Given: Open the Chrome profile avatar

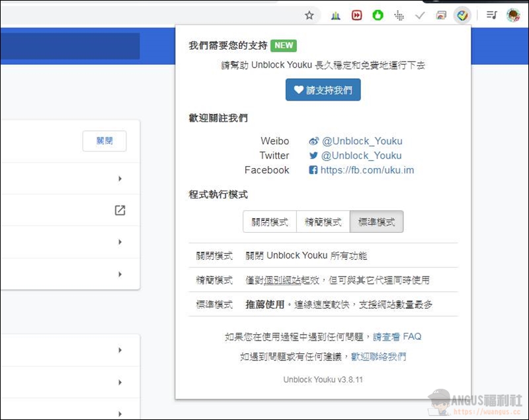Looking at the screenshot, I should (513, 15).
